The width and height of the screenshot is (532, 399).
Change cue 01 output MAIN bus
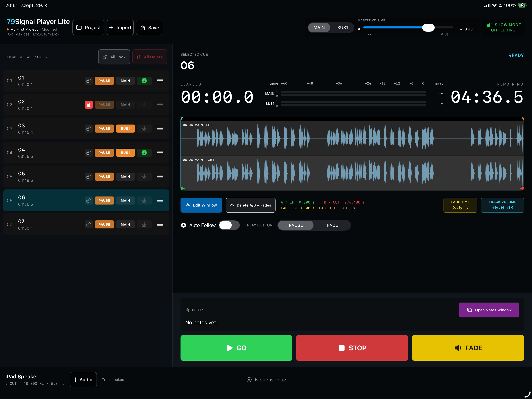click(x=125, y=81)
